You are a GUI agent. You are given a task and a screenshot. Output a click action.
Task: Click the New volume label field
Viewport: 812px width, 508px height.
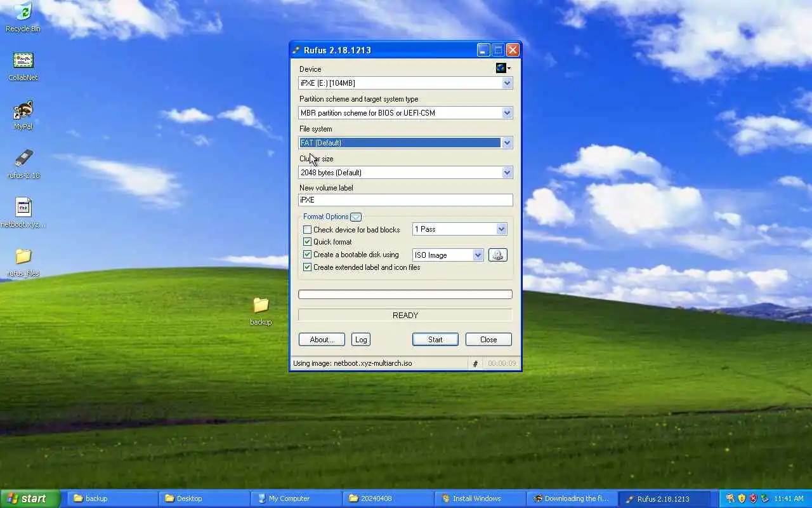pos(405,200)
